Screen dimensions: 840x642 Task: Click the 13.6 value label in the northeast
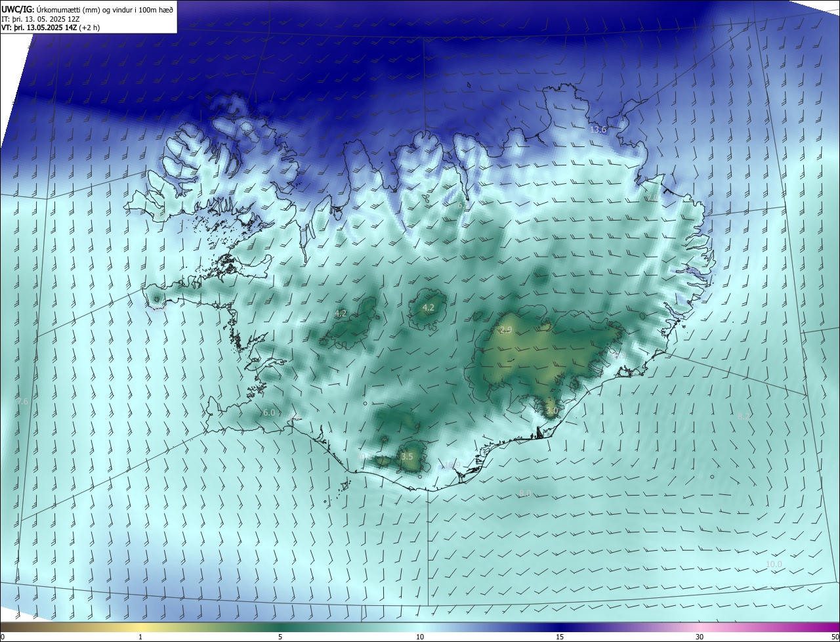point(598,130)
